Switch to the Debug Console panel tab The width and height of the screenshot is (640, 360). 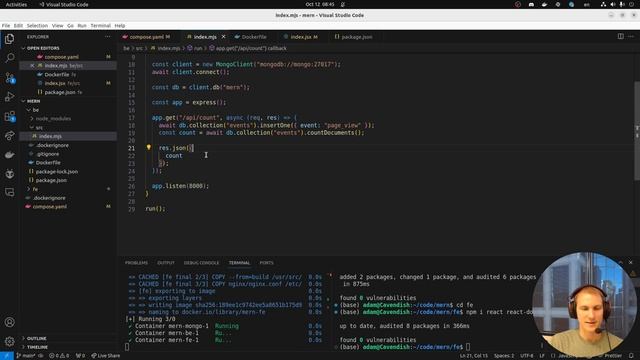(201, 263)
